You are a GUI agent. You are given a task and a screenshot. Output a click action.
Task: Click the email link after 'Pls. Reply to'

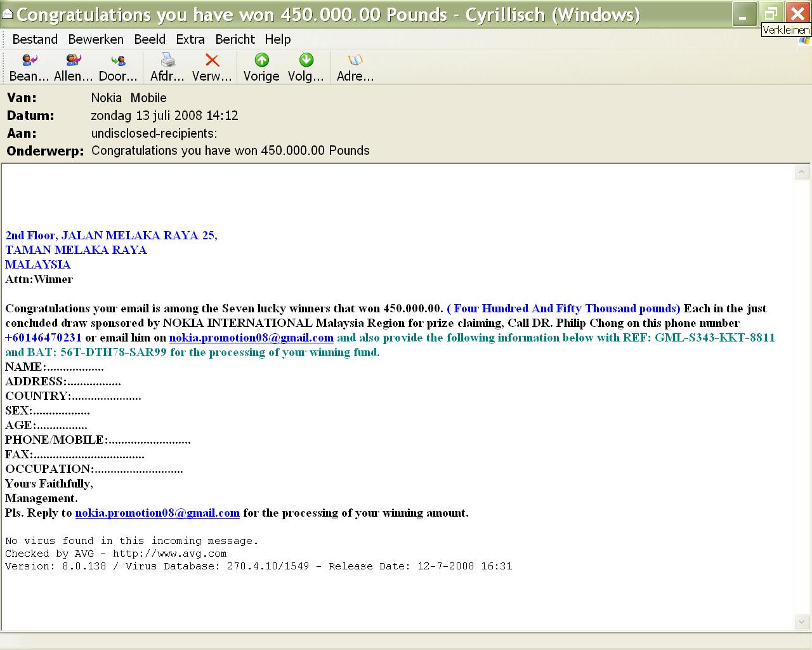157,513
